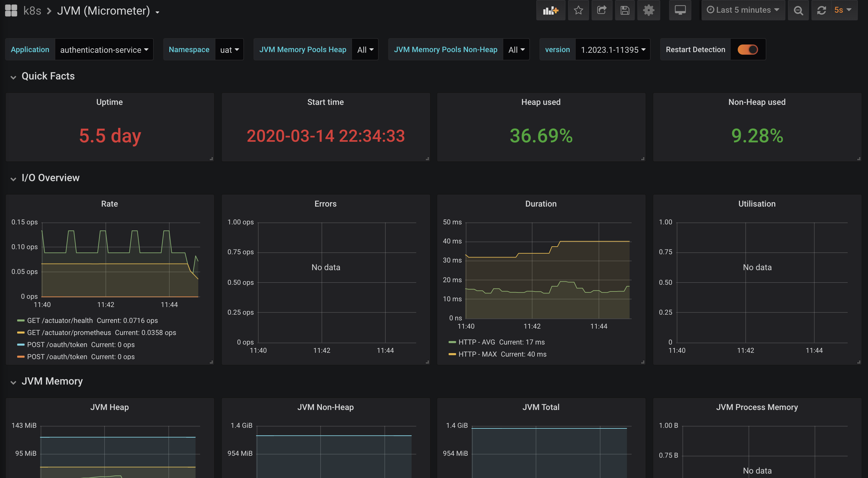Toggle HTTP - MAX series in legend
Image resolution: width=868 pixels, height=478 pixels.
click(477, 354)
